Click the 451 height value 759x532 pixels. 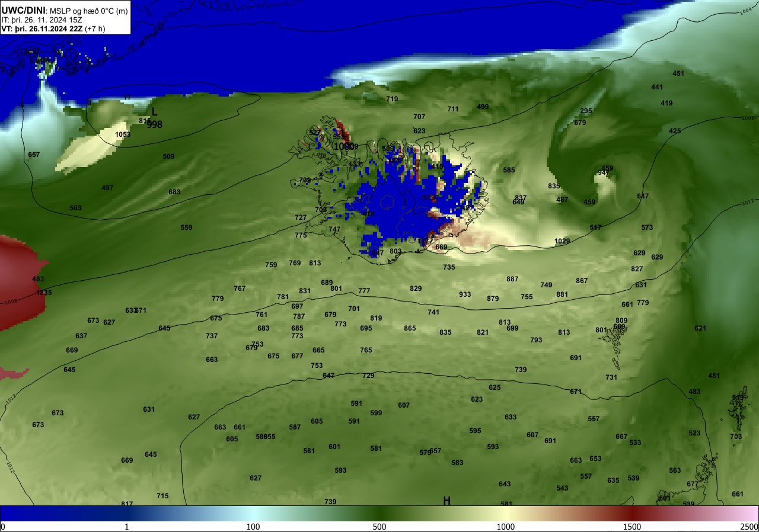(x=678, y=73)
